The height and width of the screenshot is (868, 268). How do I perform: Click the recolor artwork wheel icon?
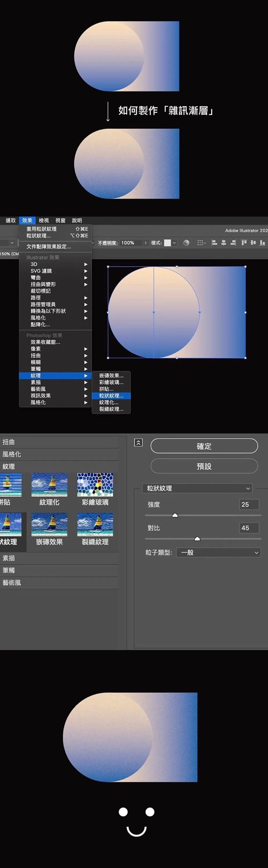pyautogui.click(x=186, y=243)
